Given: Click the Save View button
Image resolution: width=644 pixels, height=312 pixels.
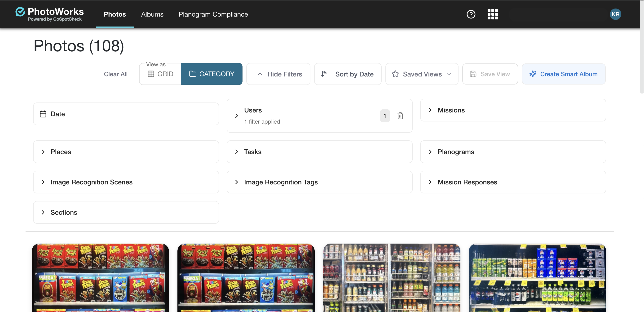Looking at the screenshot, I should pos(490,74).
